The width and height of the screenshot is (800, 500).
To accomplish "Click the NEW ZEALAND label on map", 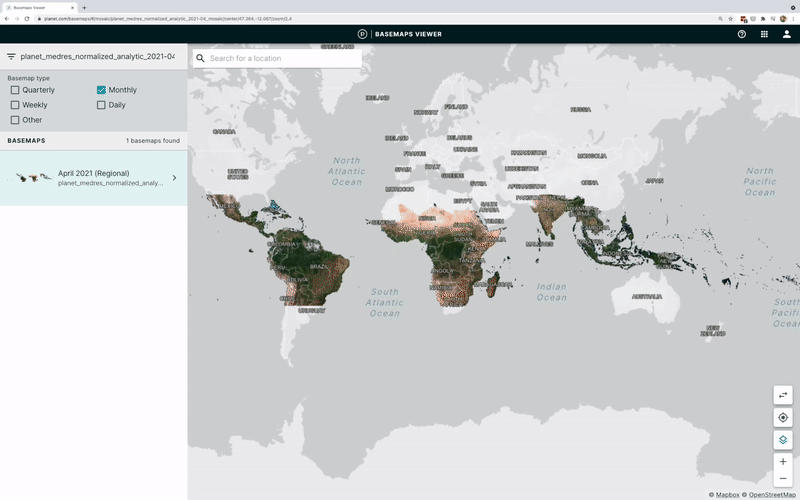I will coord(713,331).
